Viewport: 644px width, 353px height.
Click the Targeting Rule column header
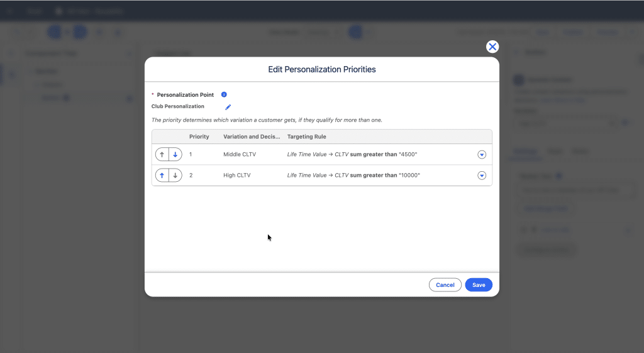tap(307, 137)
